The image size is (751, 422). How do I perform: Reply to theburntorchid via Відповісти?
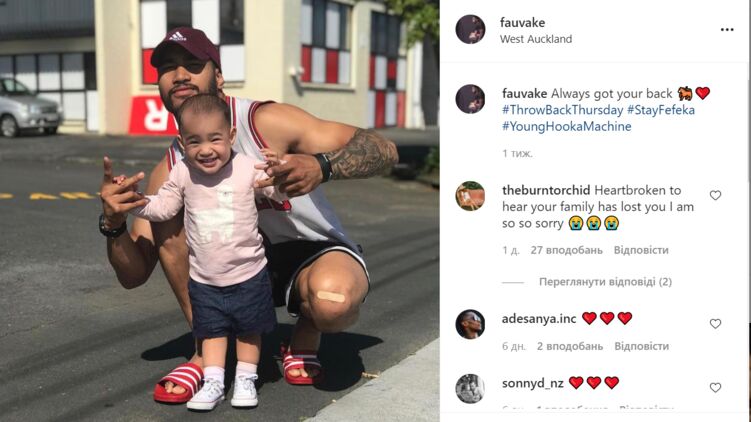641,250
